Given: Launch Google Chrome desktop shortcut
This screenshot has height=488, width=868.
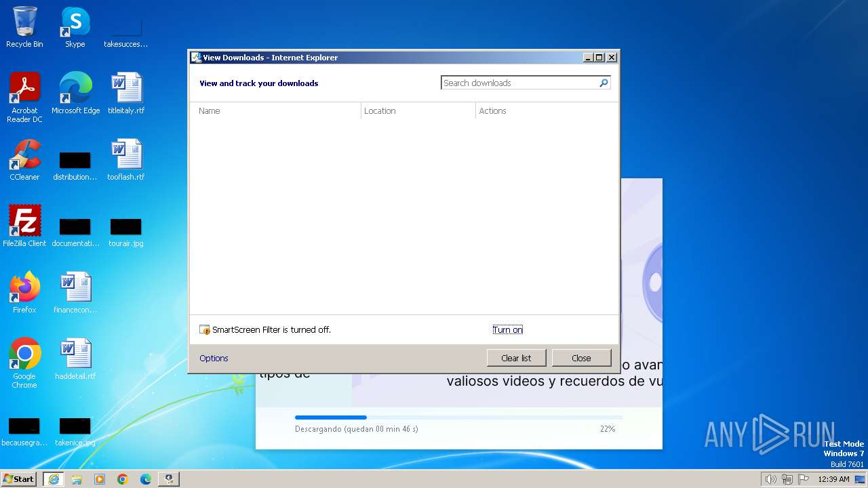Looking at the screenshot, I should pos(24,363).
